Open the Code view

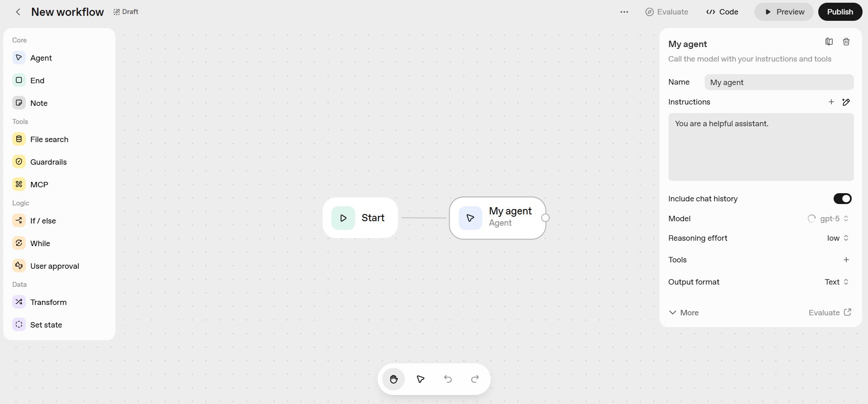tap(722, 12)
